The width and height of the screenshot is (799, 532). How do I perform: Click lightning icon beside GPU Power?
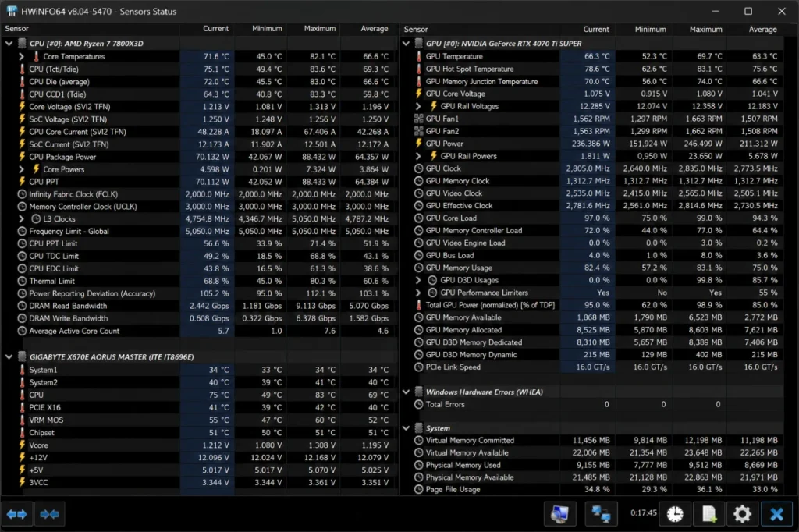pyautogui.click(x=419, y=144)
